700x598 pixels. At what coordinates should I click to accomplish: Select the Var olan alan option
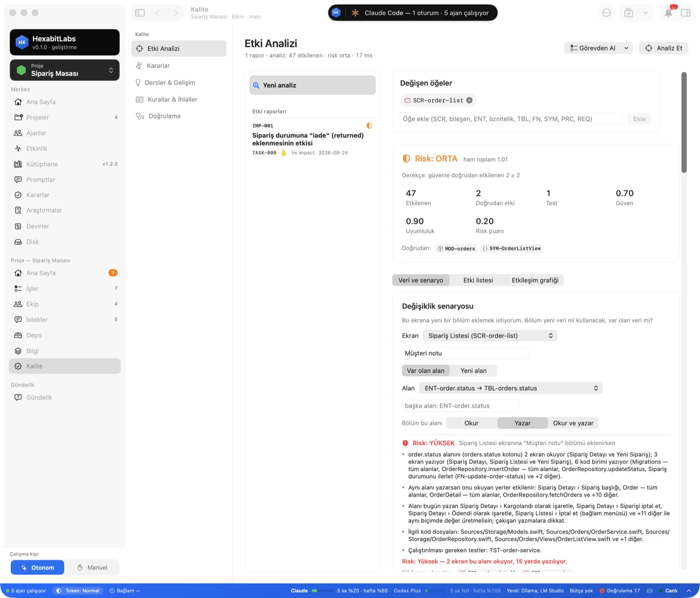pos(426,371)
